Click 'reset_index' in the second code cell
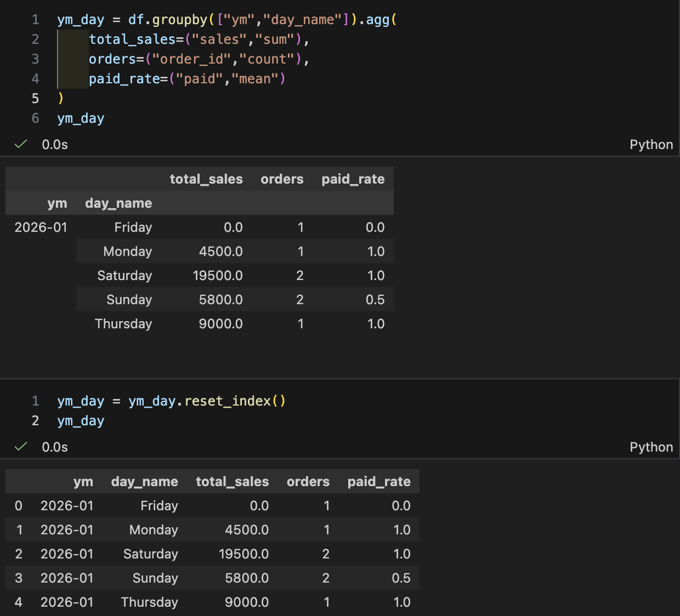This screenshot has width=680, height=616. click(x=228, y=401)
